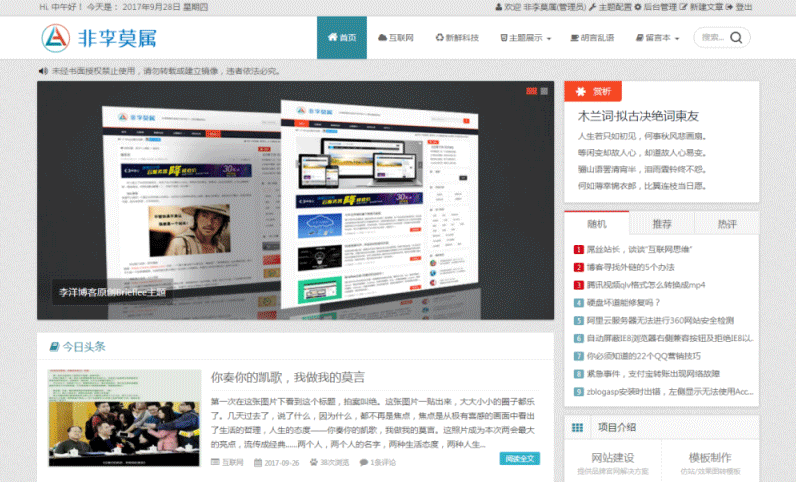
Task: Focus the 搜索 search field
Action: (713, 38)
